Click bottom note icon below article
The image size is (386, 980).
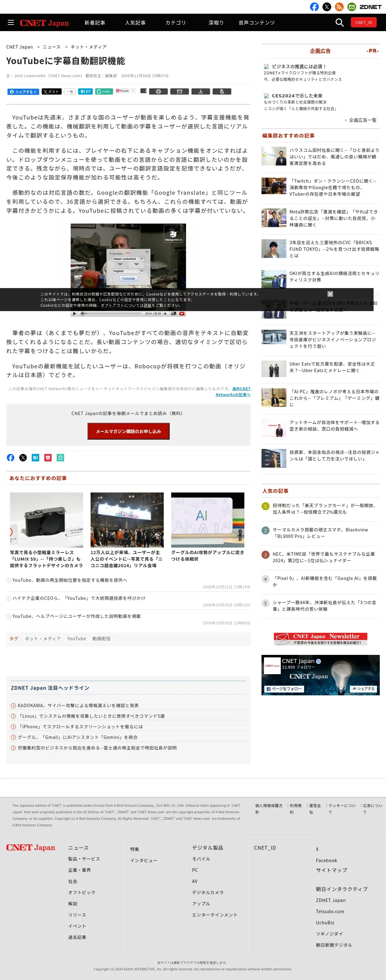click(60, 458)
